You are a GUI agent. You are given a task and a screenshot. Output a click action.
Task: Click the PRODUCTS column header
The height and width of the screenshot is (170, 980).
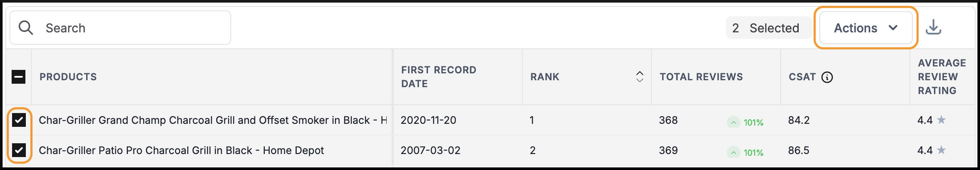coord(68,77)
